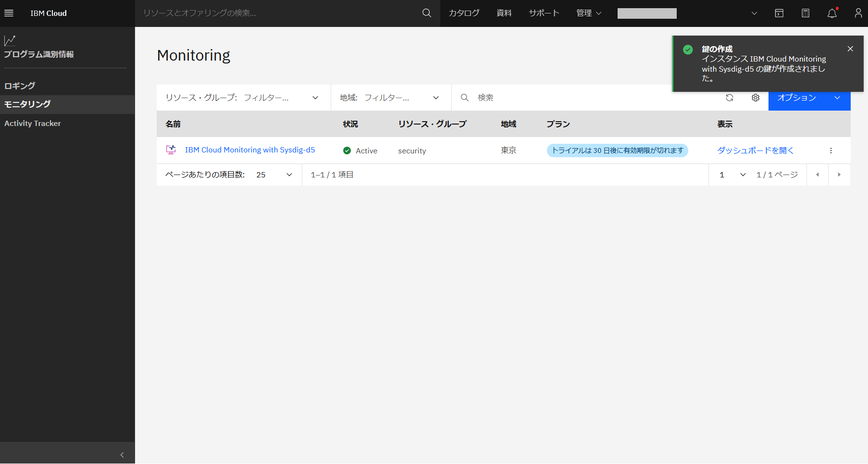Click the 'Active' status text

(x=366, y=150)
